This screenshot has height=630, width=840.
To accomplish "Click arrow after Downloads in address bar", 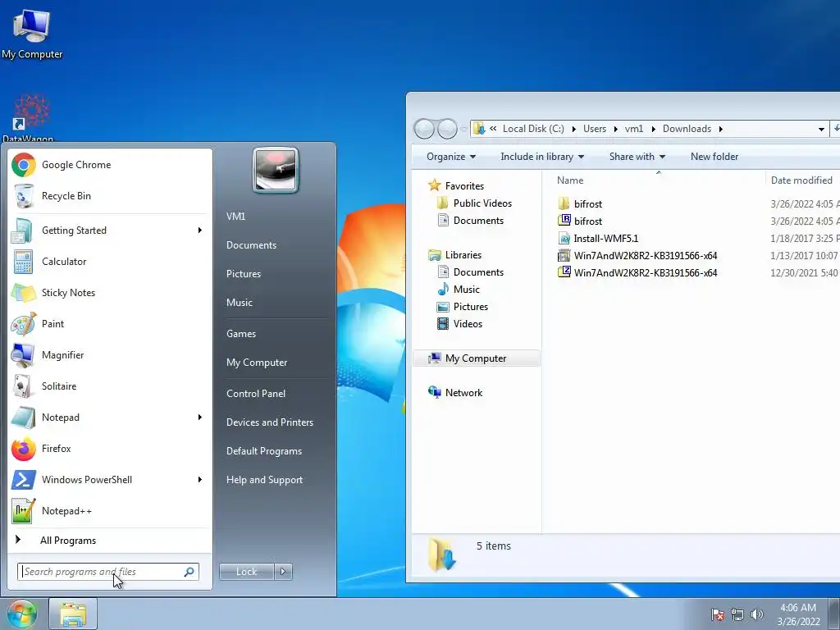I will [720, 129].
